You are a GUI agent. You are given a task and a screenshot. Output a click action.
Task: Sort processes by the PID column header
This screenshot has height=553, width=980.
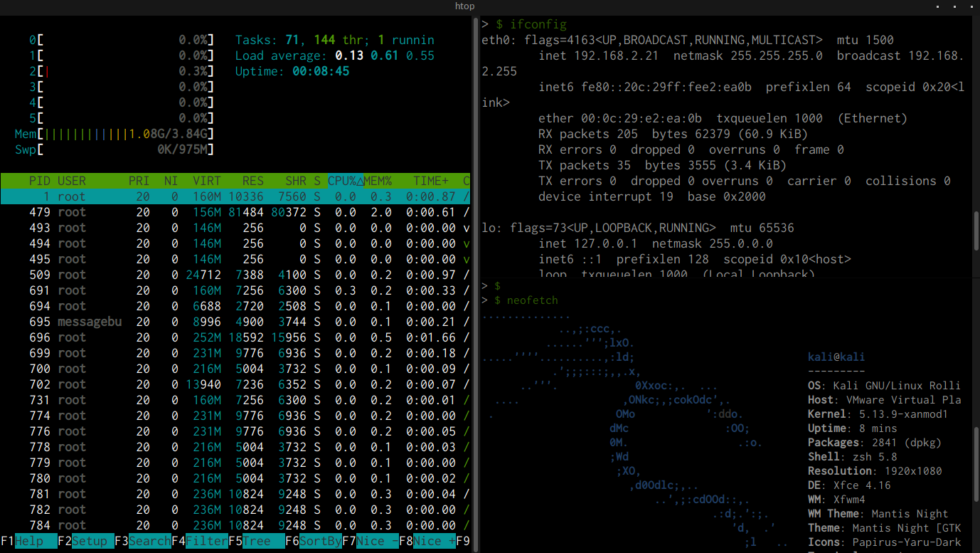40,181
